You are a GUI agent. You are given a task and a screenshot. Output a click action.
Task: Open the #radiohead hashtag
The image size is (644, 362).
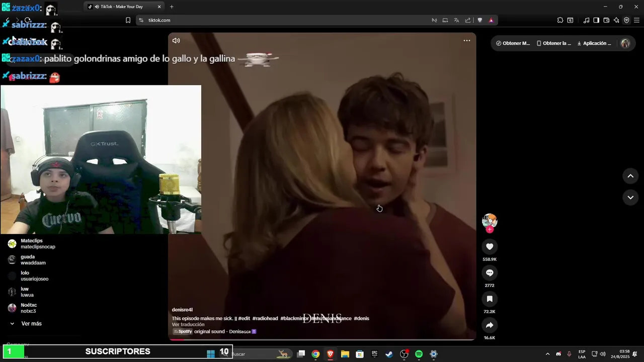point(265,319)
